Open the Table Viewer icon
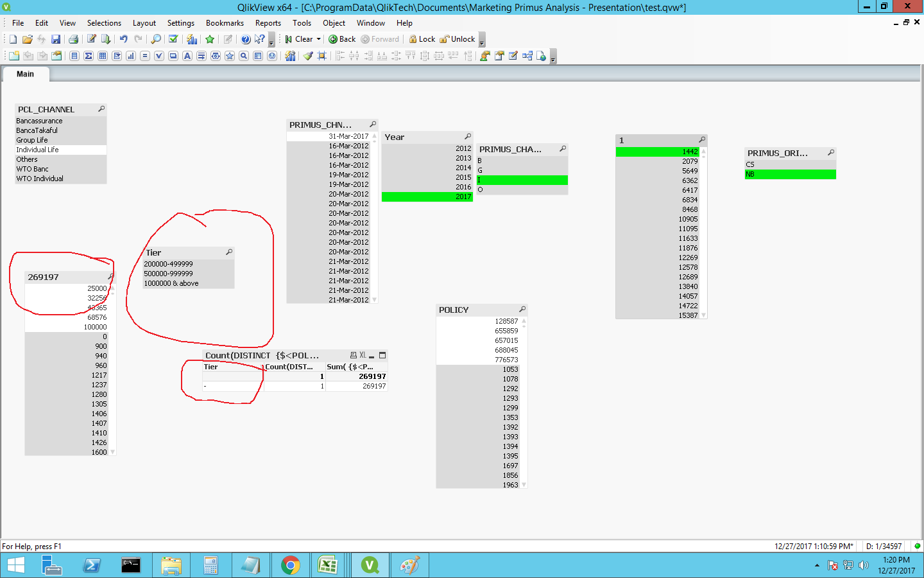Screen dimensions: 924x578 [527, 56]
